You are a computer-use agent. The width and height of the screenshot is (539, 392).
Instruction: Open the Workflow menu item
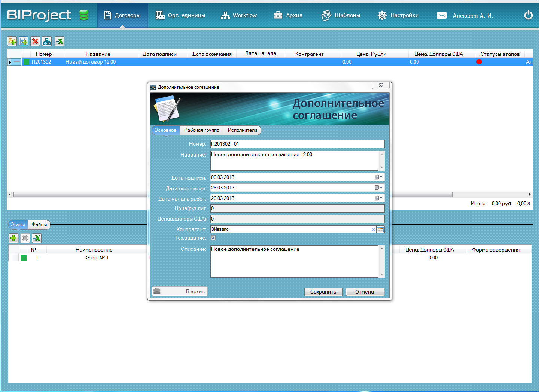239,15
